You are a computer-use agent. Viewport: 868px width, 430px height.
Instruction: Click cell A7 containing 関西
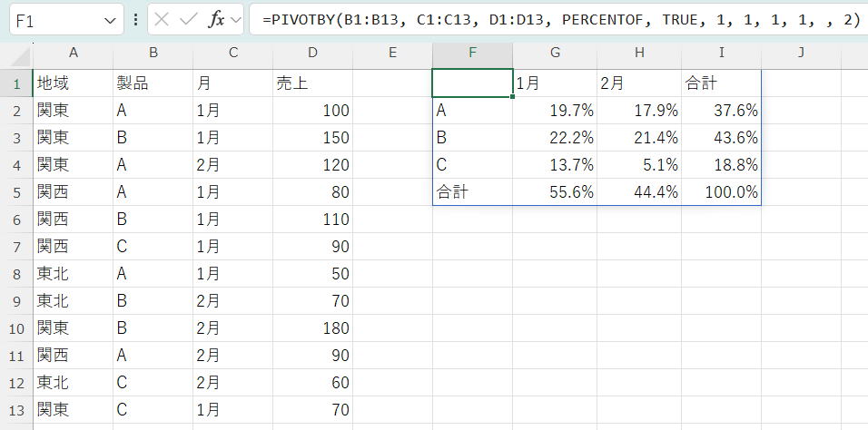pos(73,247)
